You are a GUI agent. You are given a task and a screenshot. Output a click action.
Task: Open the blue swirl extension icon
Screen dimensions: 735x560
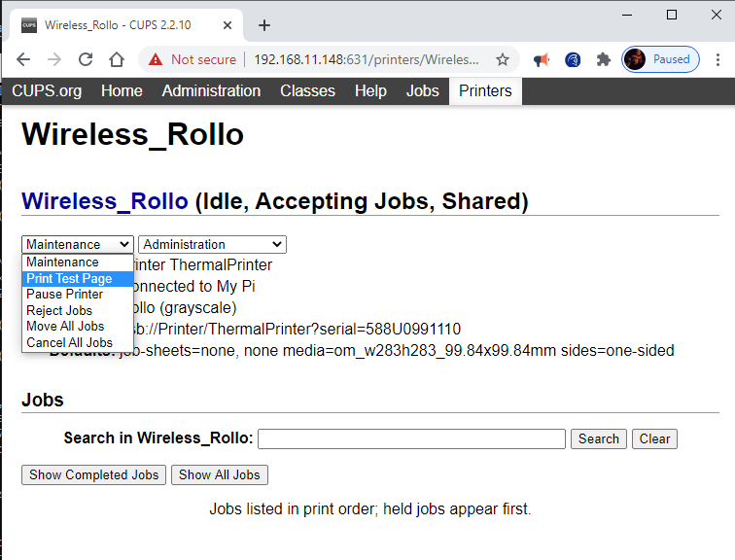click(x=573, y=59)
